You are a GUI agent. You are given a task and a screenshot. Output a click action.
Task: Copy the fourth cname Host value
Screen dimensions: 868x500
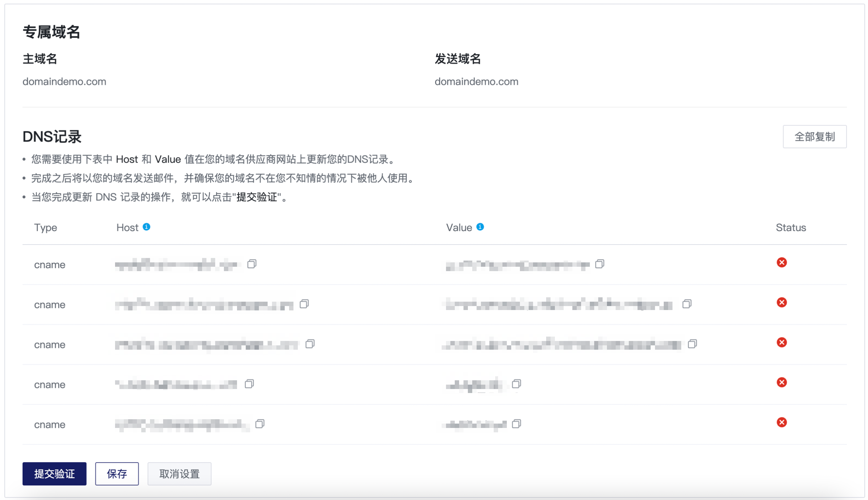(249, 384)
